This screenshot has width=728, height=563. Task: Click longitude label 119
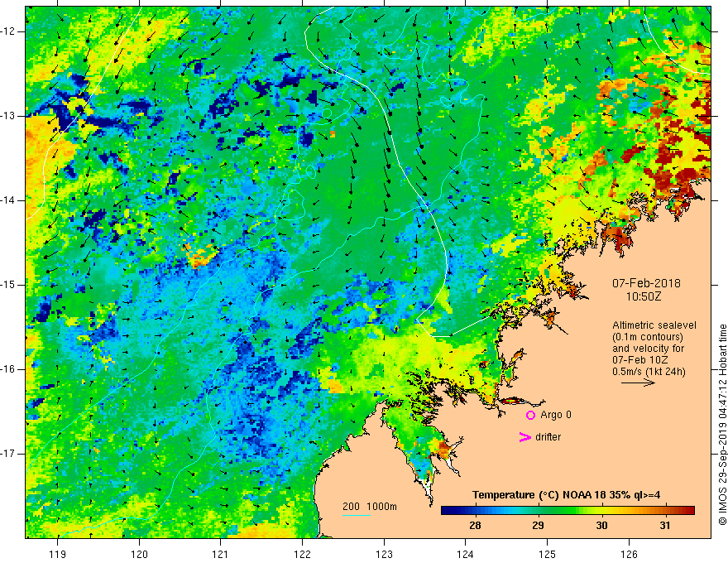point(58,554)
